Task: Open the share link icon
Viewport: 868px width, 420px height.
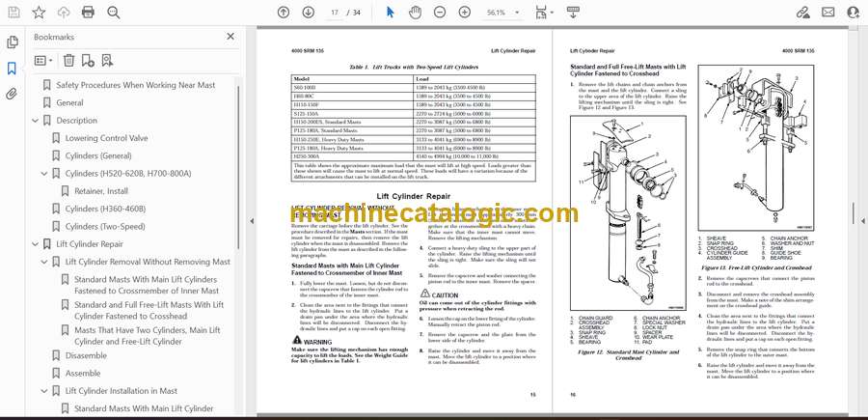Action: [x=802, y=13]
